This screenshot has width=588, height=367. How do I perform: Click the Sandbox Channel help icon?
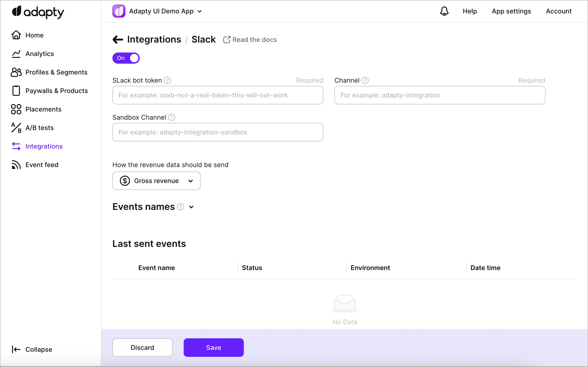[x=172, y=118]
